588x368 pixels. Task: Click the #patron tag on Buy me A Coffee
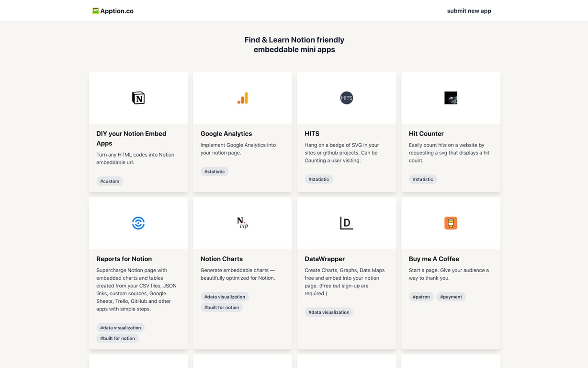click(x=421, y=297)
